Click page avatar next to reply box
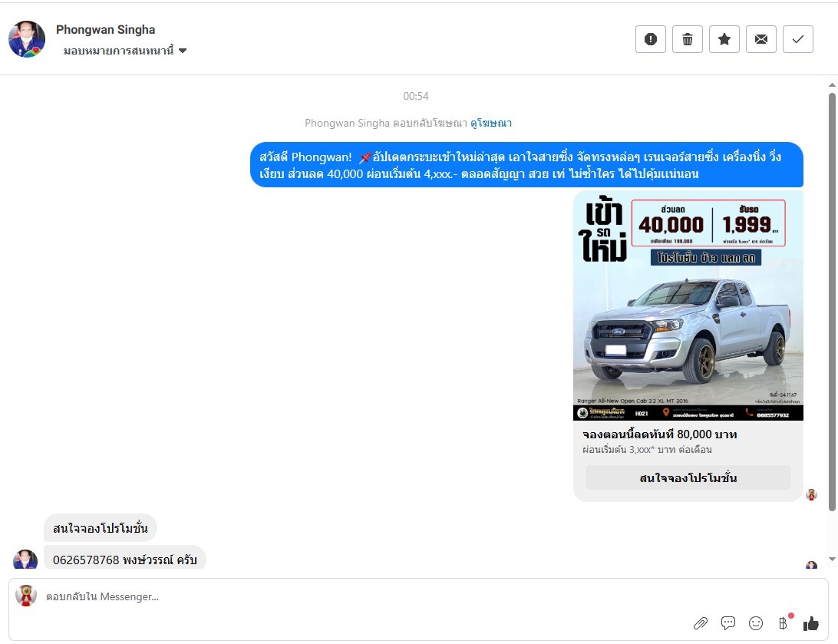838x644 pixels. tap(25, 596)
